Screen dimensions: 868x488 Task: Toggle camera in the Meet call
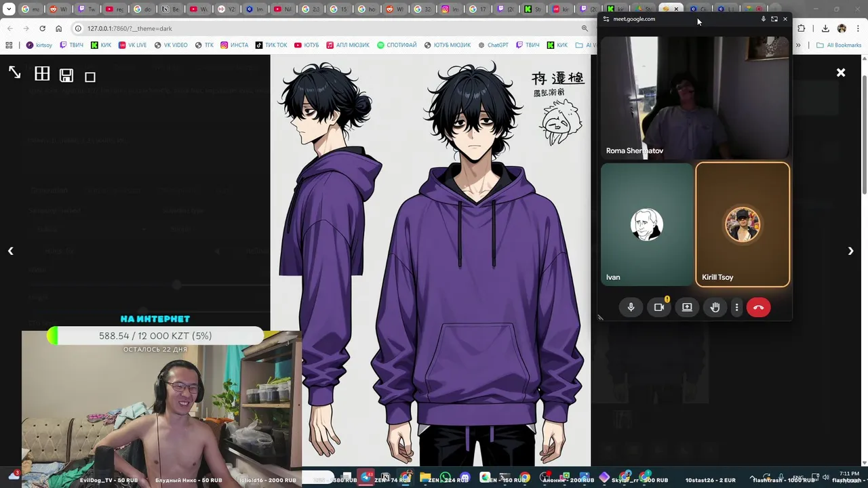tap(659, 307)
